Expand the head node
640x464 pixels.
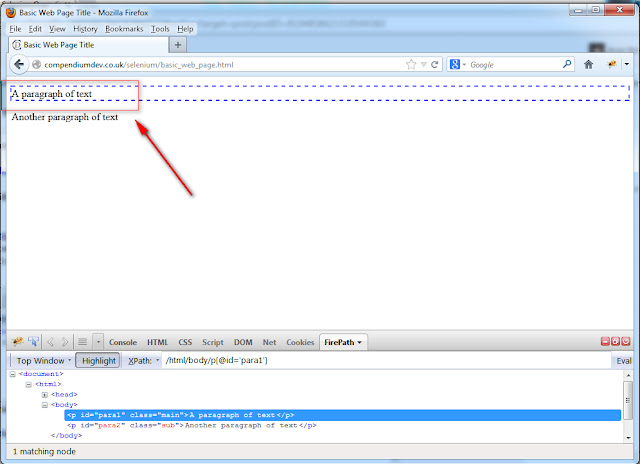point(44,395)
